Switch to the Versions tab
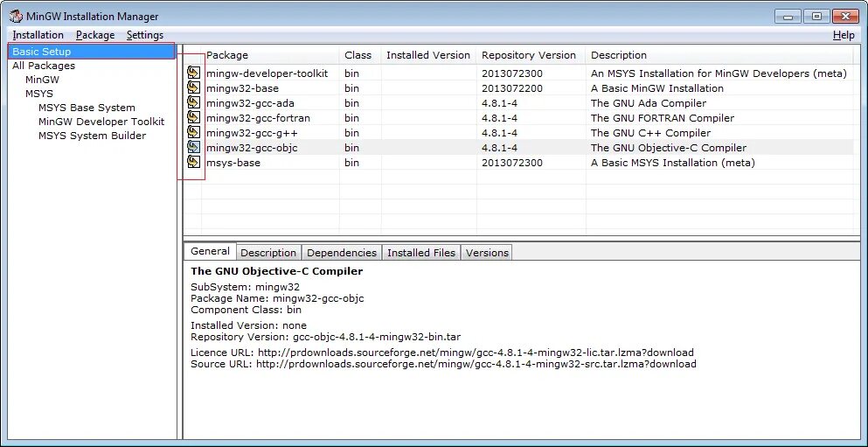Viewport: 868px width, 447px height. (x=487, y=253)
